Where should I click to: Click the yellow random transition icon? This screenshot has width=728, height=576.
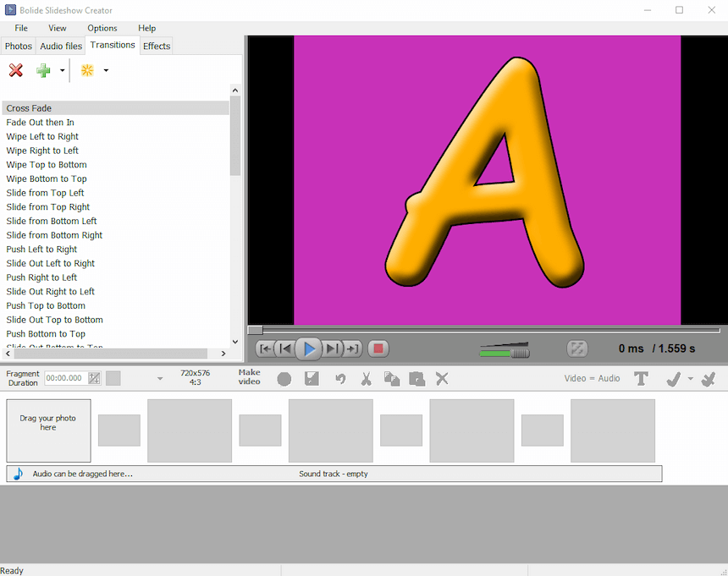click(87, 70)
